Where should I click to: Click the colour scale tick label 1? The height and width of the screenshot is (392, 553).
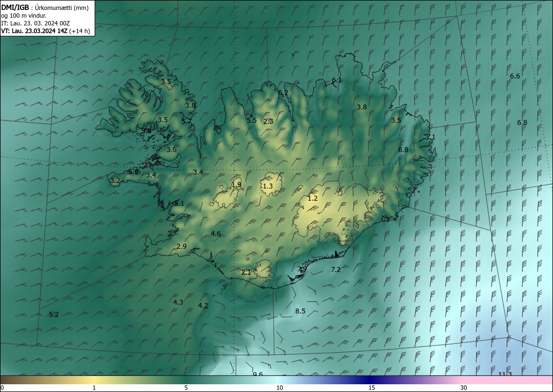94,388
